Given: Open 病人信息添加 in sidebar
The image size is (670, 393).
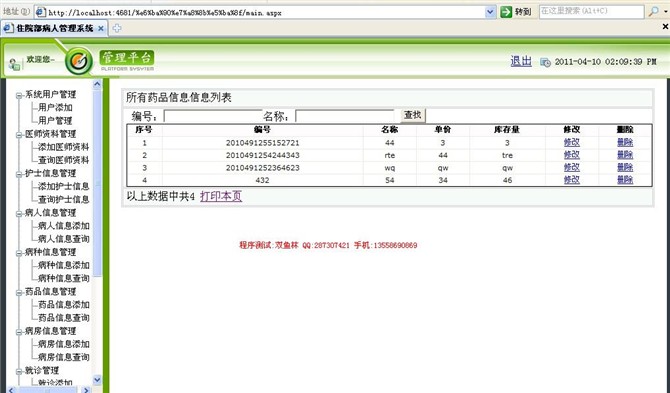Looking at the screenshot, I should [64, 226].
